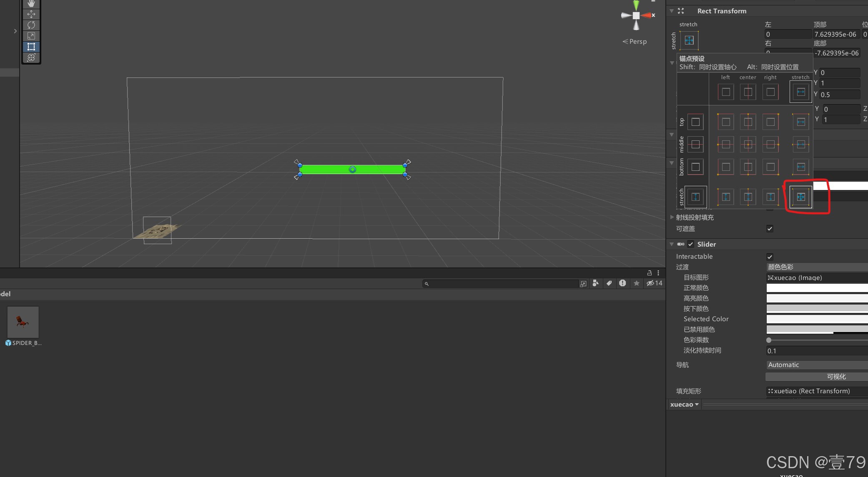Pick the 已禁用颜色 (Disabled Color) swatch
The height and width of the screenshot is (477, 868).
(x=817, y=330)
